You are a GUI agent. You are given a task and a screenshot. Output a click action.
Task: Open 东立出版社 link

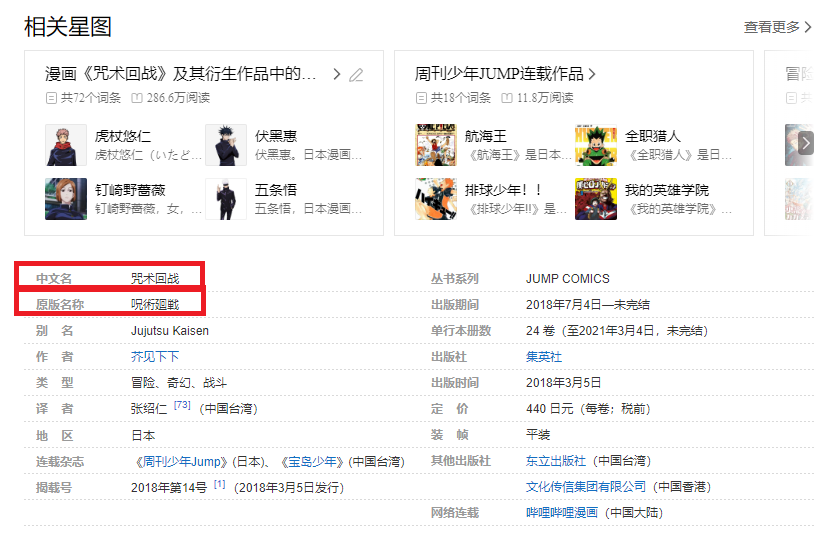pos(556,461)
